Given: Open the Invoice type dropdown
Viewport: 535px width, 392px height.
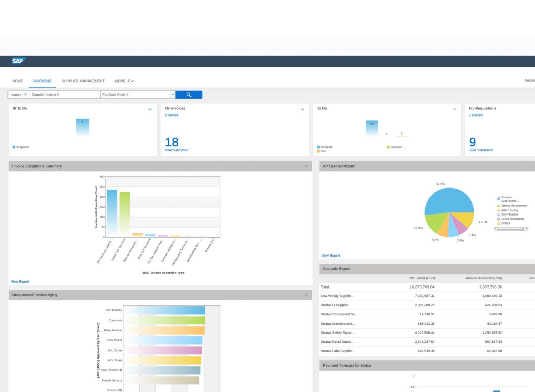Looking at the screenshot, I should (19, 95).
